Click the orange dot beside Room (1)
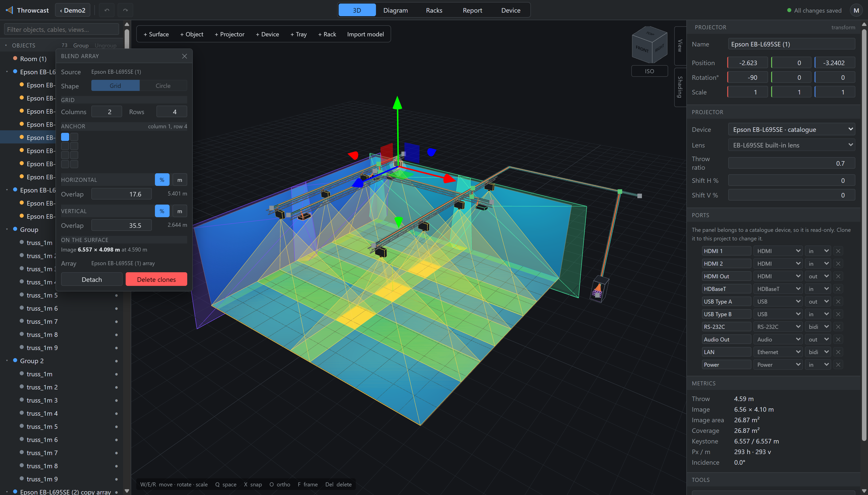 [15, 59]
